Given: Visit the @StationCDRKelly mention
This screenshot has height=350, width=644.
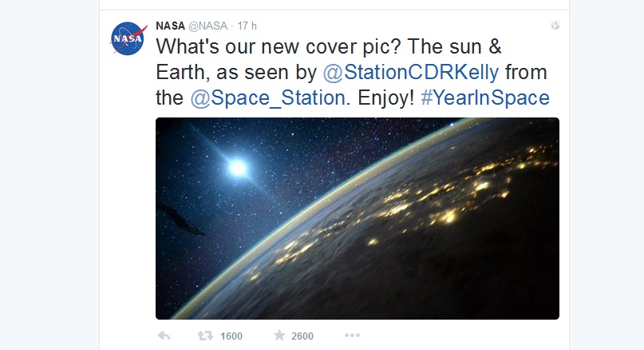Looking at the screenshot, I should 411,72.
